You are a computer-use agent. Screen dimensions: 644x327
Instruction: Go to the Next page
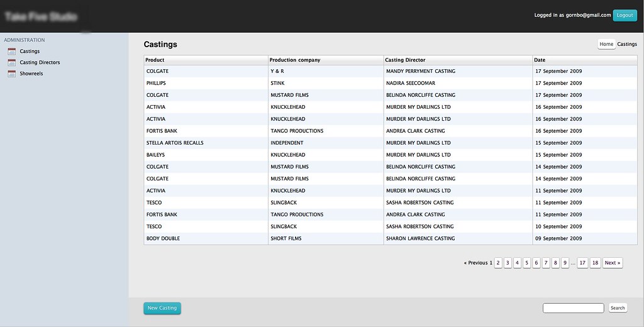(613, 263)
